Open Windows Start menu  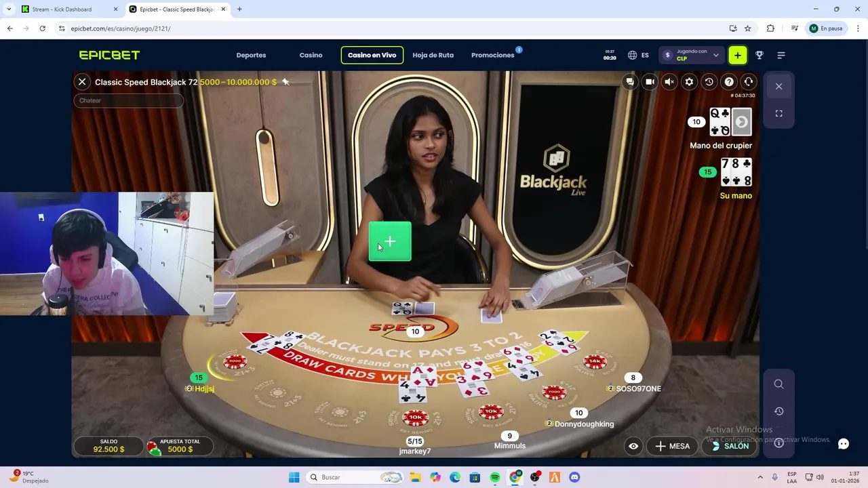click(x=294, y=477)
